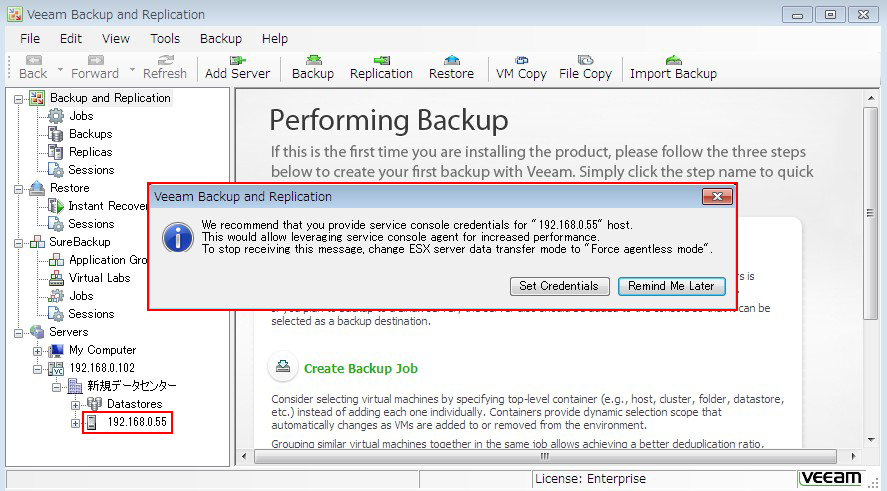This screenshot has width=887, height=491.
Task: Collapse the 192.168.0.102 server node
Action: pyautogui.click(x=37, y=369)
